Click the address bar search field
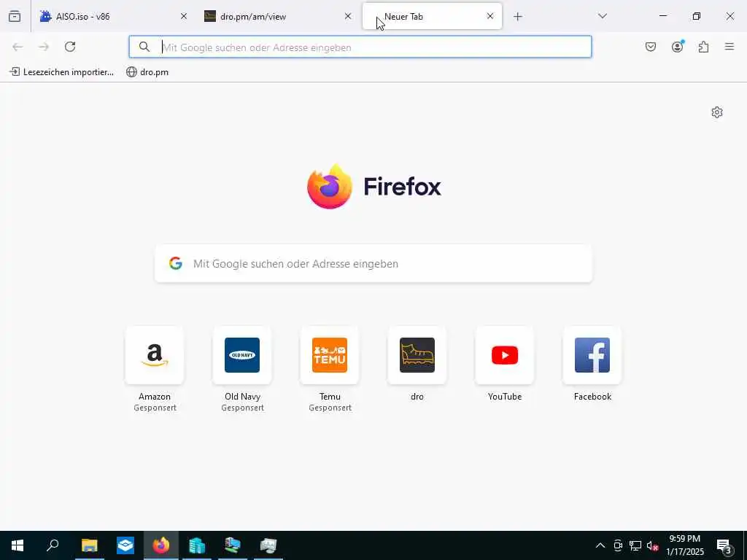 point(360,47)
